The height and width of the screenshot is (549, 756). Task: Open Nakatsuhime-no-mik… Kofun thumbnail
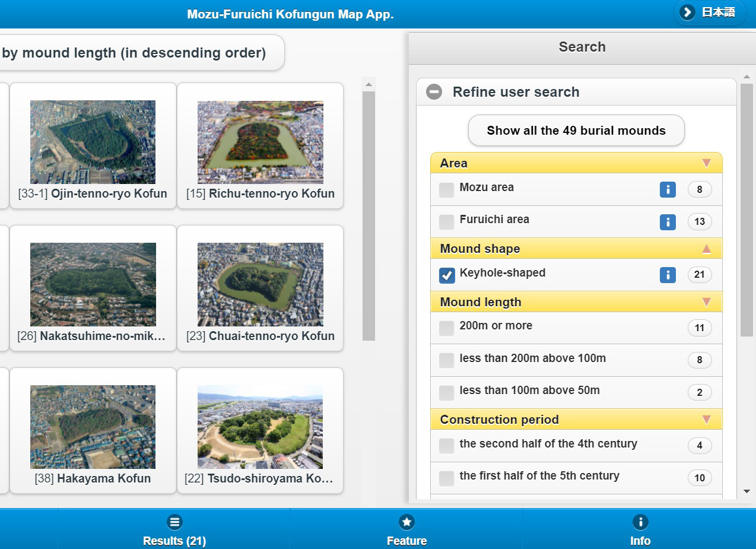pyautogui.click(x=93, y=284)
